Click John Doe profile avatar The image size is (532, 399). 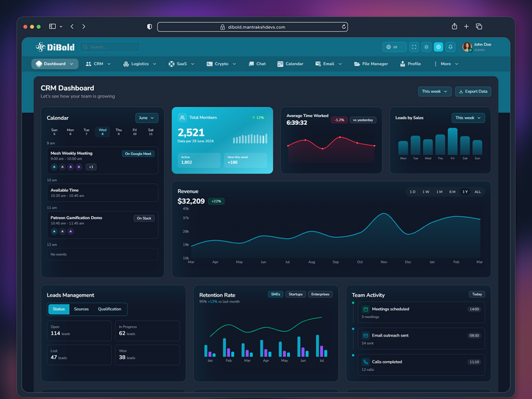click(467, 47)
